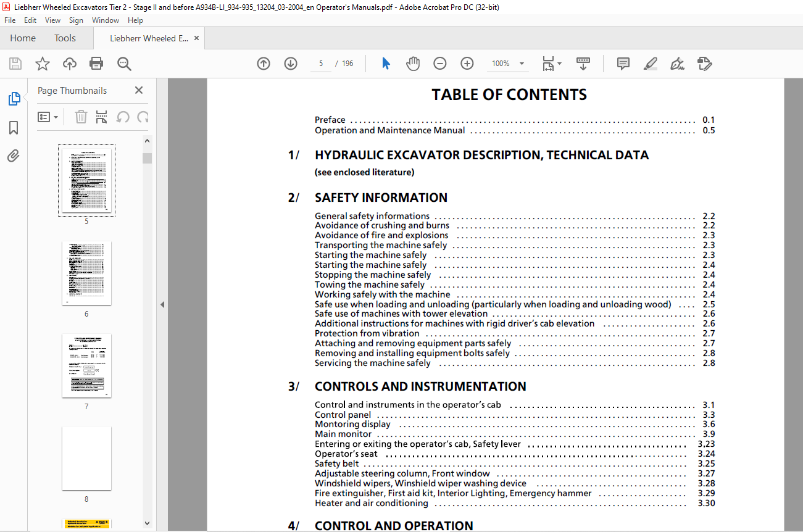Open the File menu
The image size is (803, 532).
10,20
